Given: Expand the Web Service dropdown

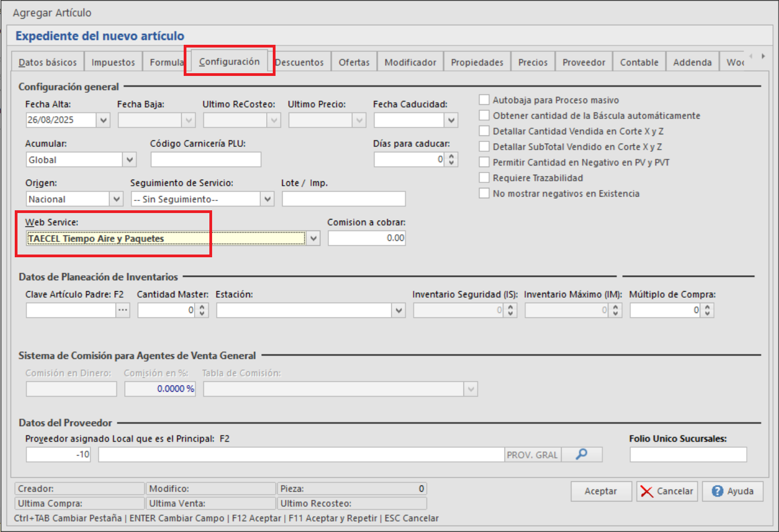Looking at the screenshot, I should tap(313, 239).
